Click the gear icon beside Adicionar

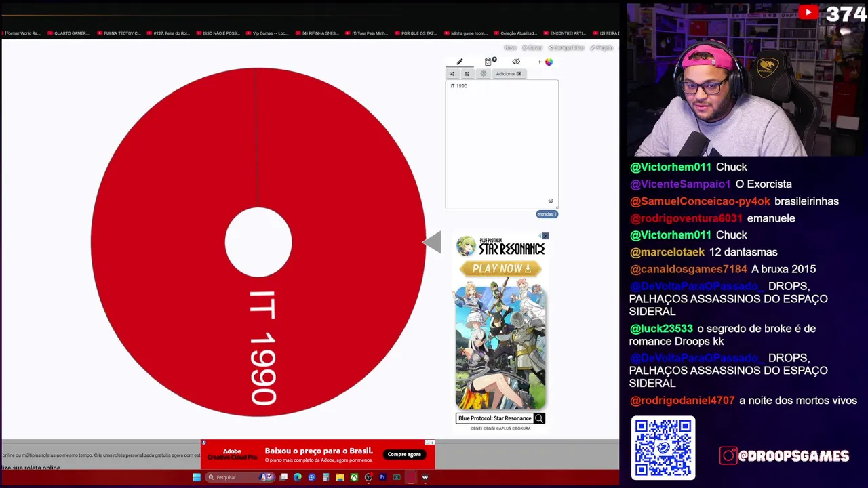tap(484, 74)
